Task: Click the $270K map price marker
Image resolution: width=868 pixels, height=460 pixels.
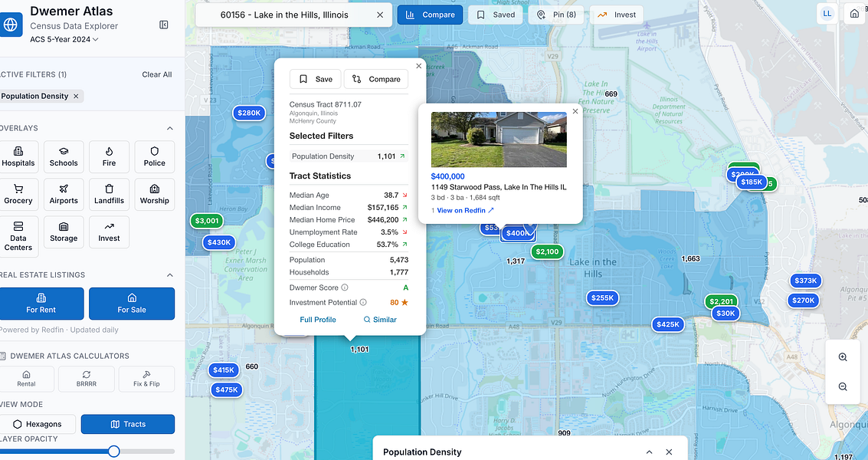Action: click(803, 301)
